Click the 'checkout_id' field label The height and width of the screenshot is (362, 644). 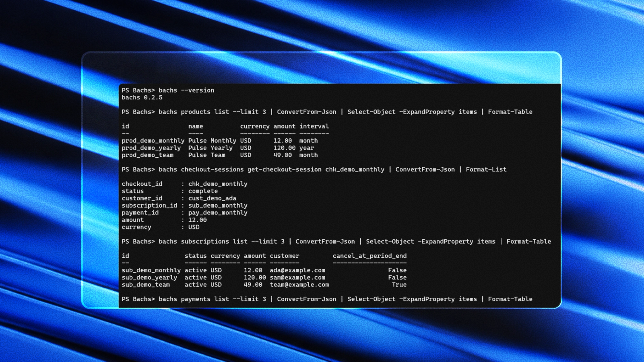click(x=142, y=184)
